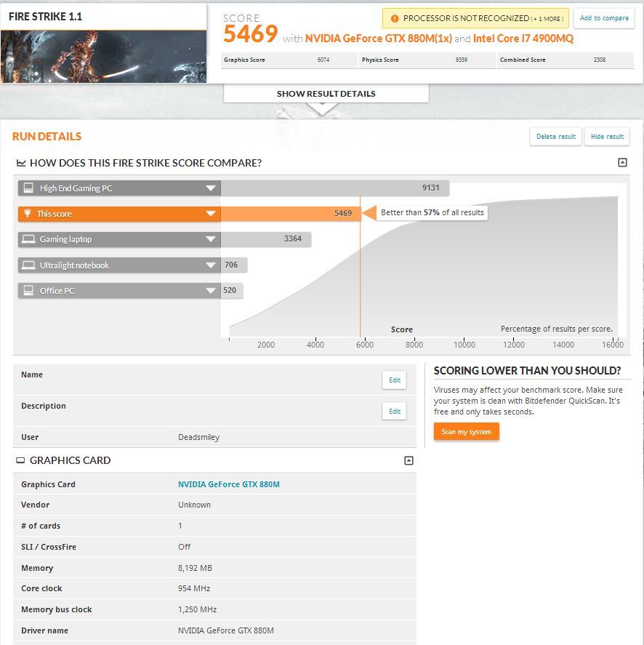Open the Ultralight notebook dropdown arrow
Screen dimensions: 644x645
pyautogui.click(x=211, y=265)
